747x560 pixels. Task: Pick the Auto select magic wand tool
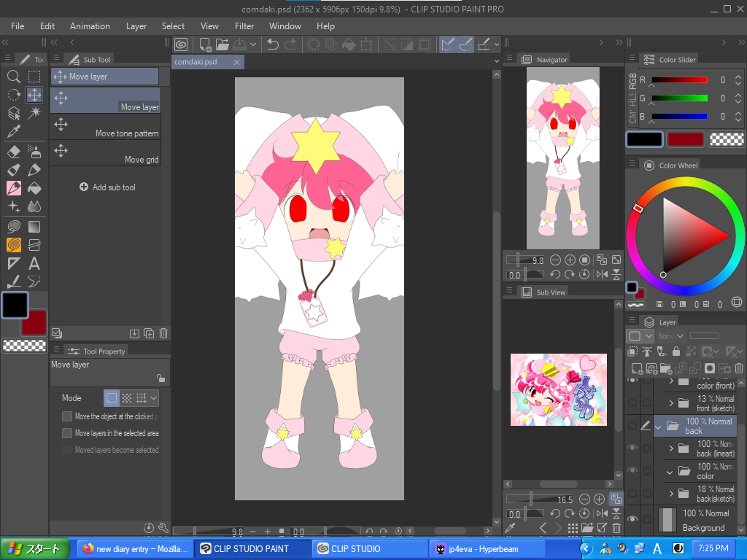coord(34,113)
